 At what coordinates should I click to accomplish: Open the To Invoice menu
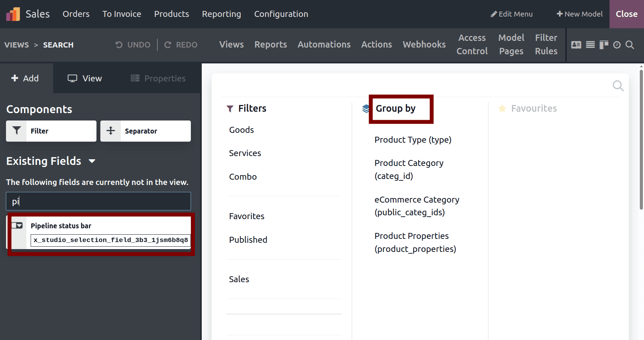(x=122, y=14)
